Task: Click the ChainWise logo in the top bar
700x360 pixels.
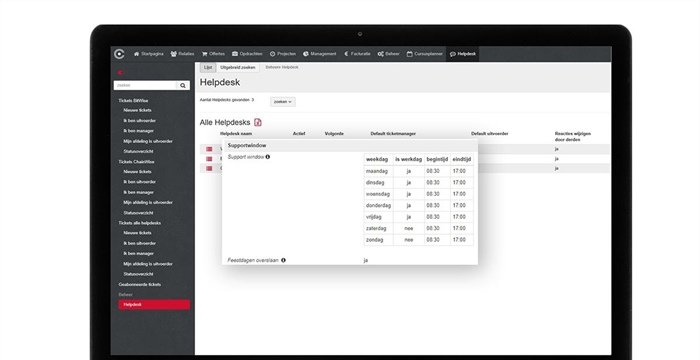Action: click(119, 54)
